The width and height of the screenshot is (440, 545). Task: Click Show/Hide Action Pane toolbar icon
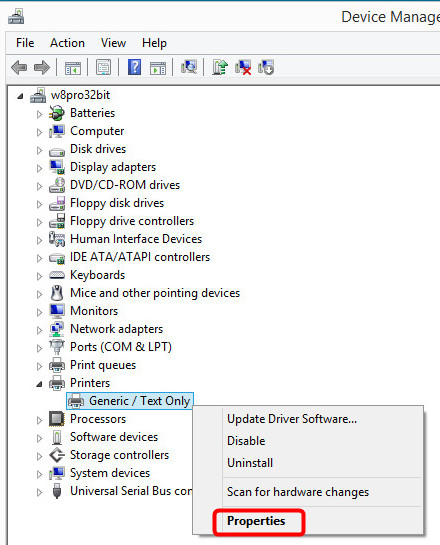click(158, 67)
